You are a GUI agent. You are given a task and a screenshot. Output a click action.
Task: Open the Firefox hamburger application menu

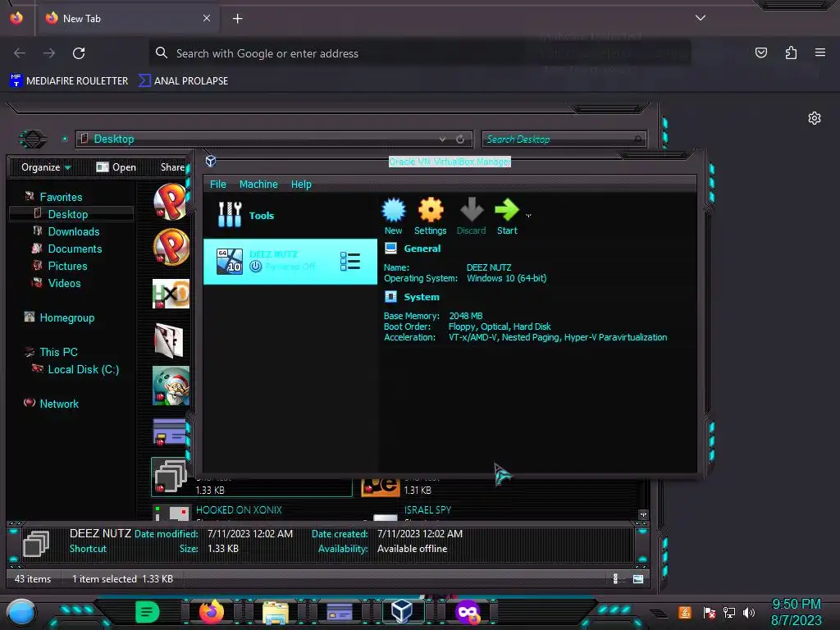pyautogui.click(x=820, y=52)
